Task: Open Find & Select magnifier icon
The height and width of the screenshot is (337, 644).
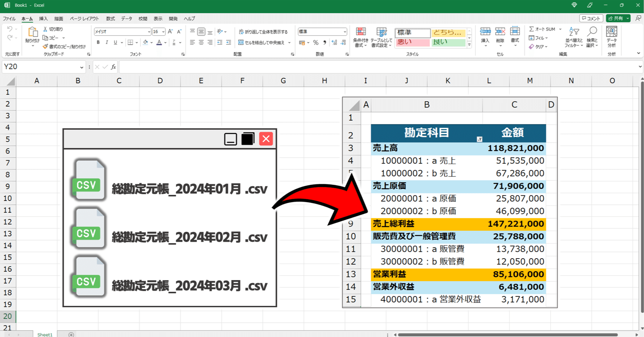Action: (592, 32)
